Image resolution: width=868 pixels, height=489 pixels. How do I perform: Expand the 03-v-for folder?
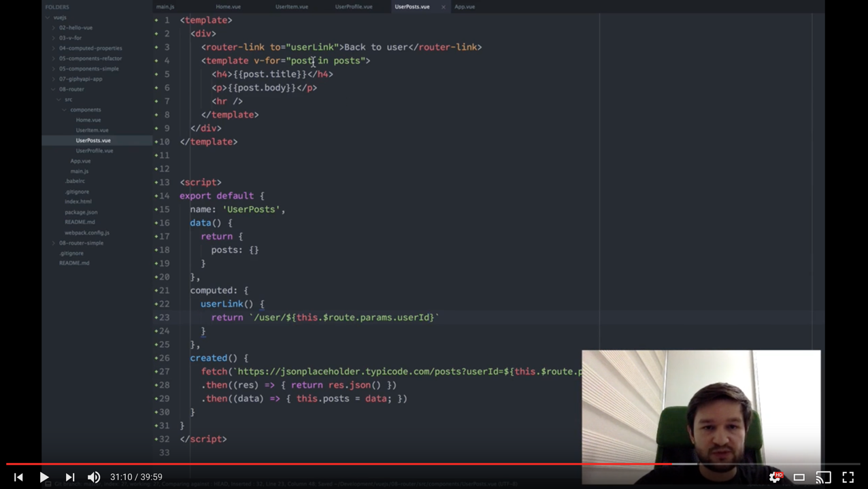[70, 37]
